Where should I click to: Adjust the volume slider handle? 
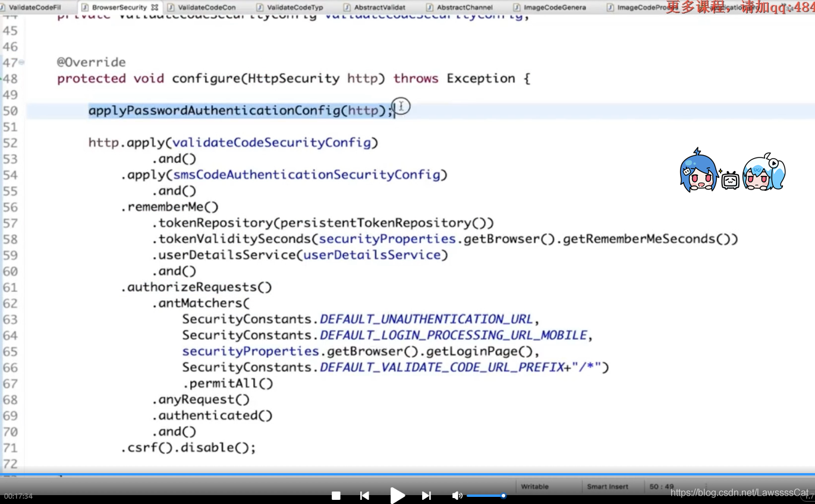coord(503,496)
